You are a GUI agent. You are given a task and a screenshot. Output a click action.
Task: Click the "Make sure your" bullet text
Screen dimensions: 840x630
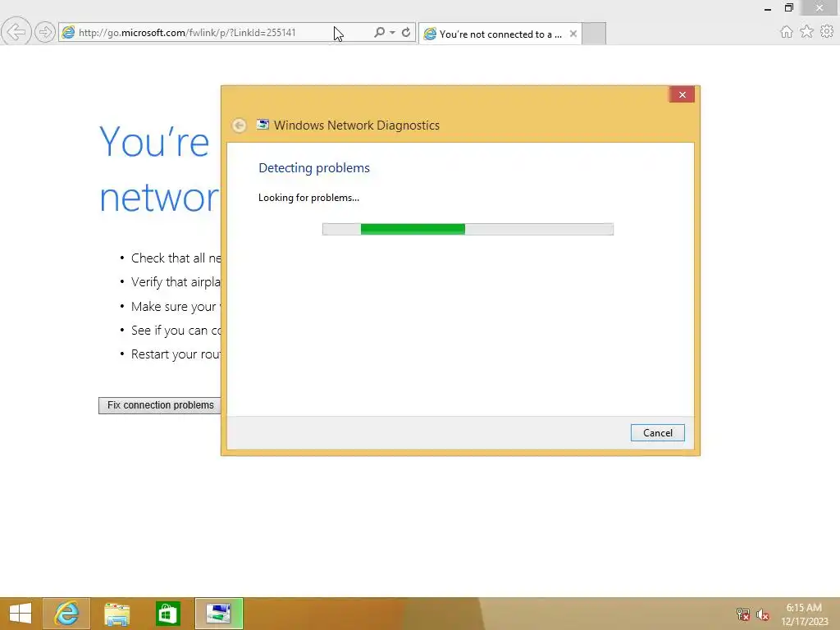[x=174, y=307]
